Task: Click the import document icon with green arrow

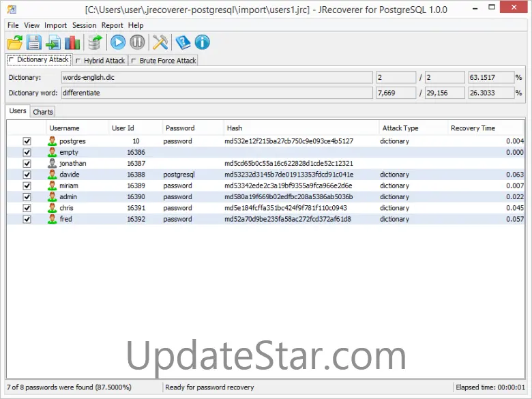Action: click(53, 43)
